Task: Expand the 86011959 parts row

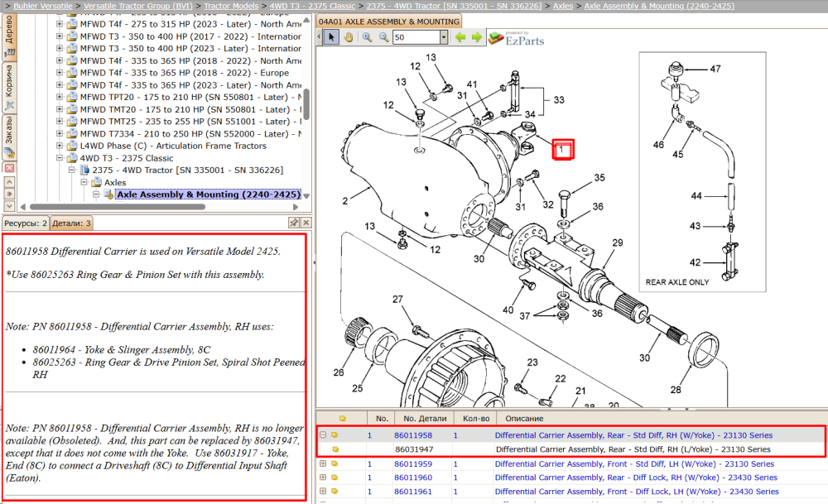Action: click(x=323, y=463)
